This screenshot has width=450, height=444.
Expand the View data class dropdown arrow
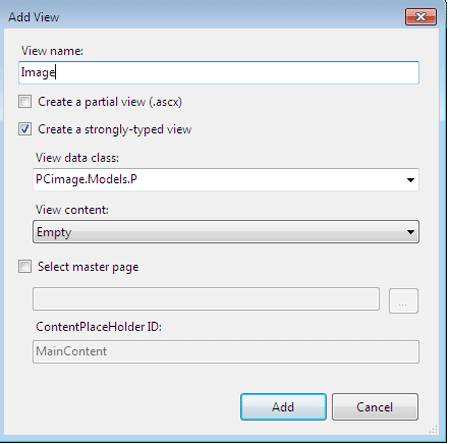point(411,180)
